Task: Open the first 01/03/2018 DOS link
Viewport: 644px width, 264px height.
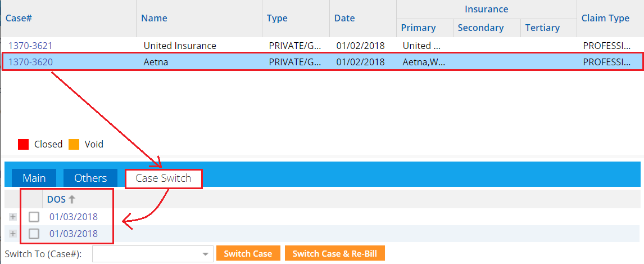Action: pyautogui.click(x=73, y=217)
